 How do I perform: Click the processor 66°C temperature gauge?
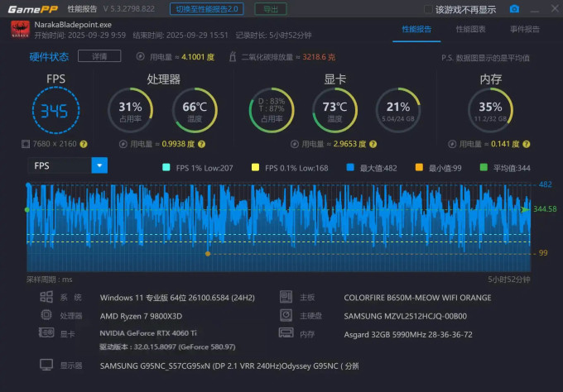[195, 111]
